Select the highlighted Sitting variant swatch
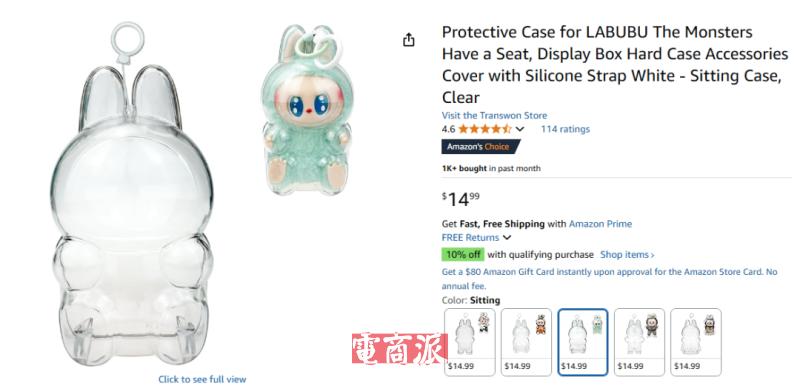800x386 pixels. pyautogui.click(x=583, y=342)
